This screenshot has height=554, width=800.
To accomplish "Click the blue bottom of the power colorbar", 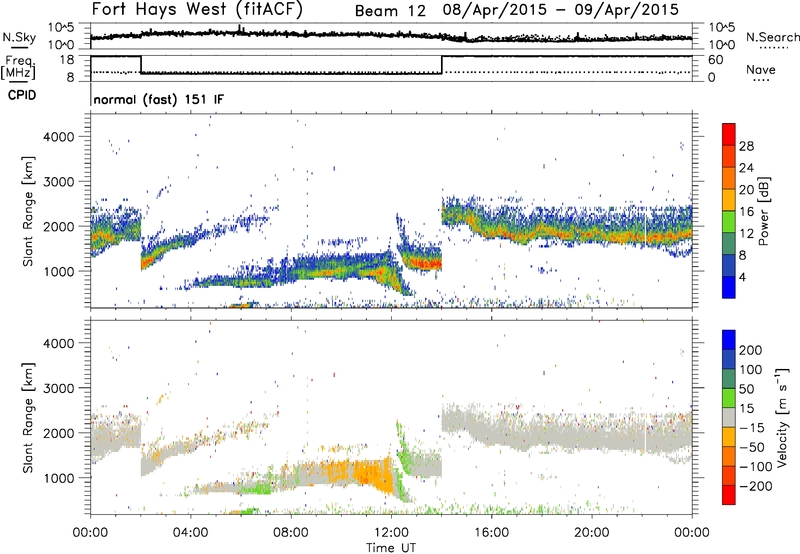I will tap(729, 287).
